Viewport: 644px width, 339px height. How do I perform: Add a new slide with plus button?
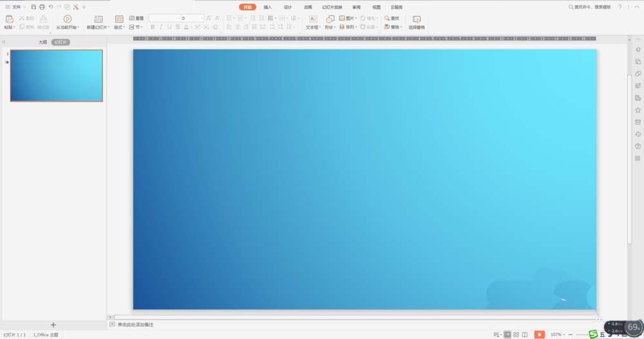53,325
